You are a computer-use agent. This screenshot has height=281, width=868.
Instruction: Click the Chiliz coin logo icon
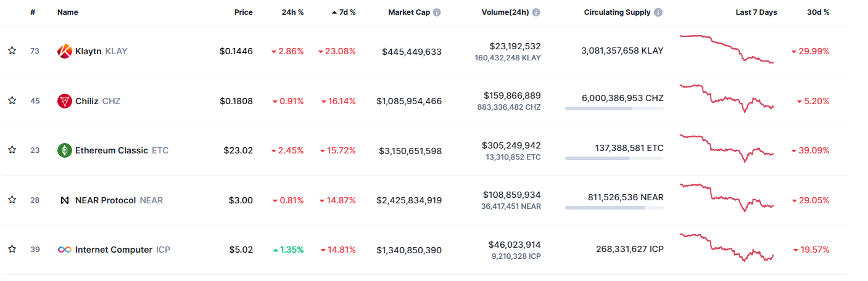[65, 101]
